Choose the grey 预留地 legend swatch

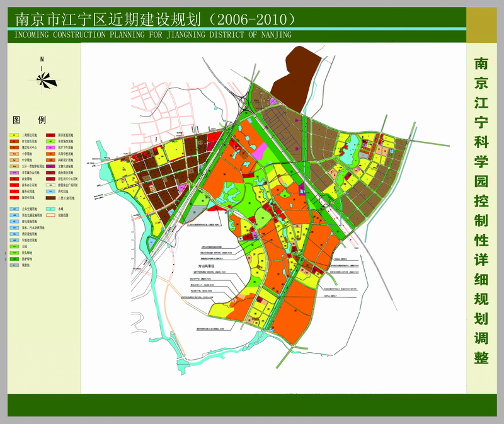(14, 265)
